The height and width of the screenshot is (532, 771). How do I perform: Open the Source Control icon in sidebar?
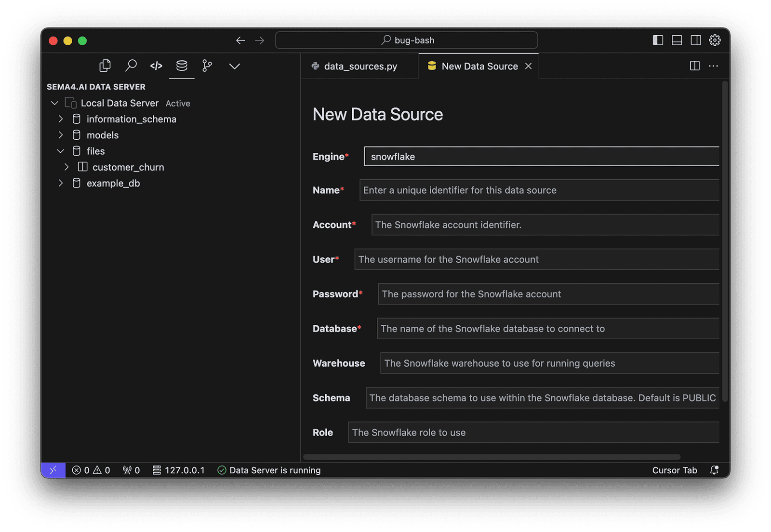pyautogui.click(x=207, y=66)
